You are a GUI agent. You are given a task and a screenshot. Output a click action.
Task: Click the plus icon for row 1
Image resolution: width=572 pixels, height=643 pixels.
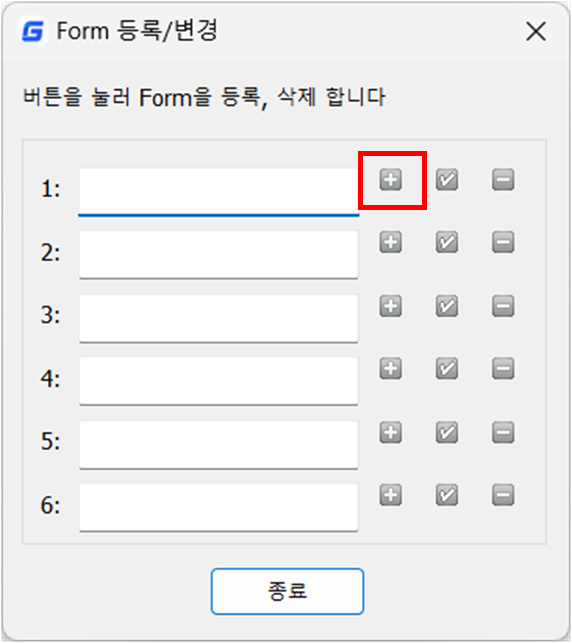(390, 180)
